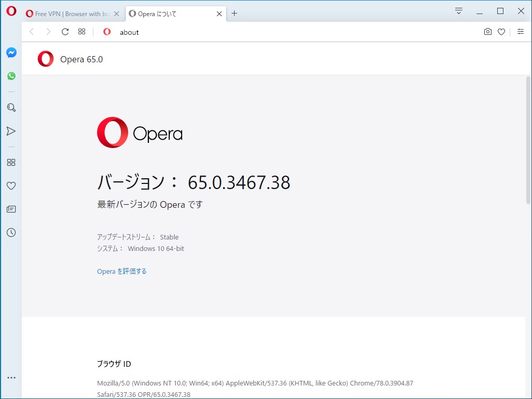532x399 pixels.
Task: Open Facebook Messenger from the sidebar
Action: click(11, 52)
